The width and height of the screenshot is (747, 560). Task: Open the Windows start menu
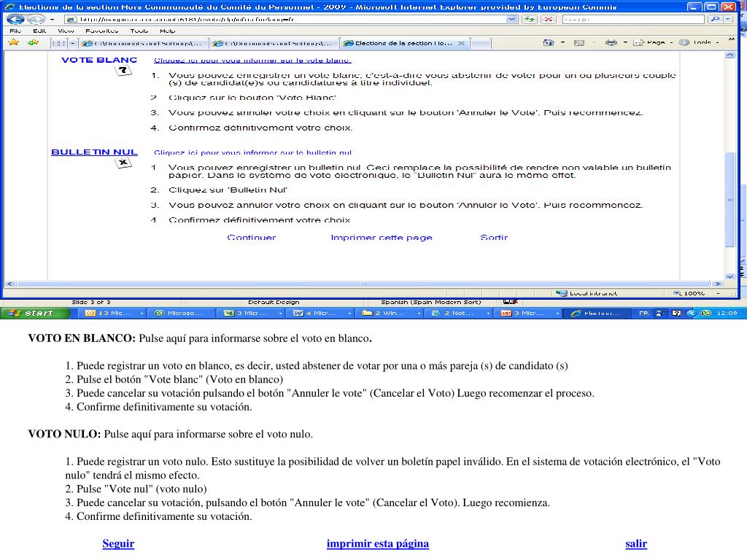[34, 313]
